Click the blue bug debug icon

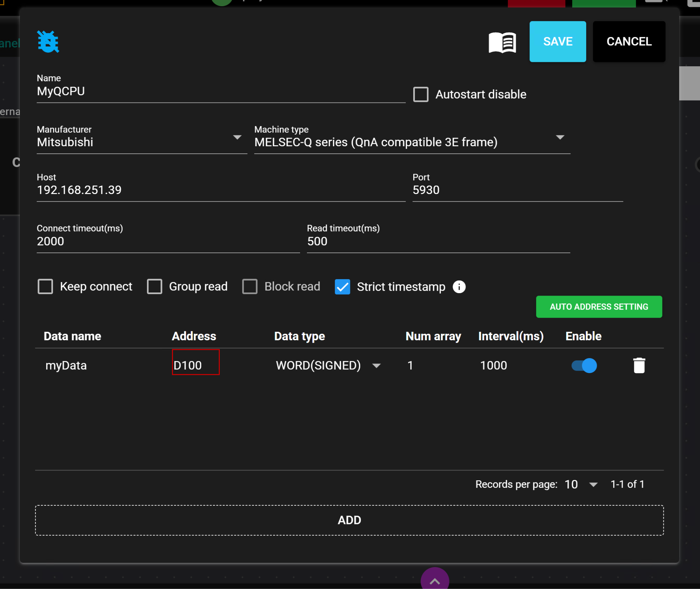click(48, 42)
